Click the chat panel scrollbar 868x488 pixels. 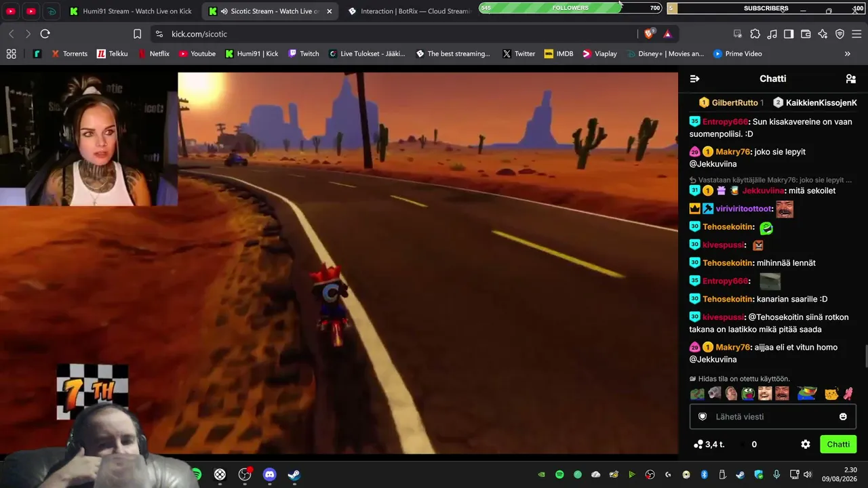865,357
